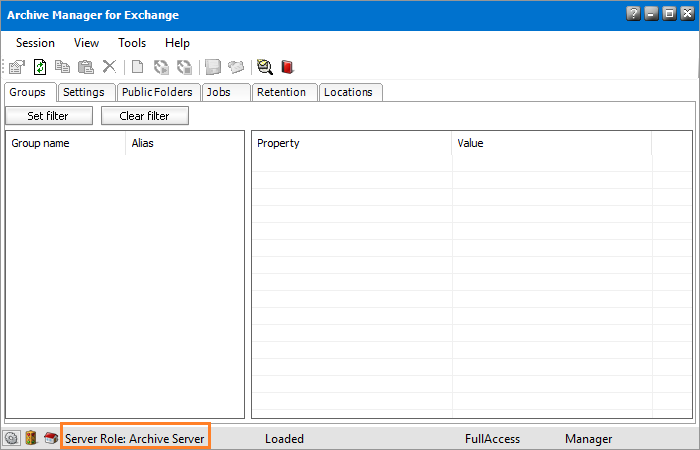700x450 pixels.
Task: Click the copy toolbar icon
Action: point(62,67)
